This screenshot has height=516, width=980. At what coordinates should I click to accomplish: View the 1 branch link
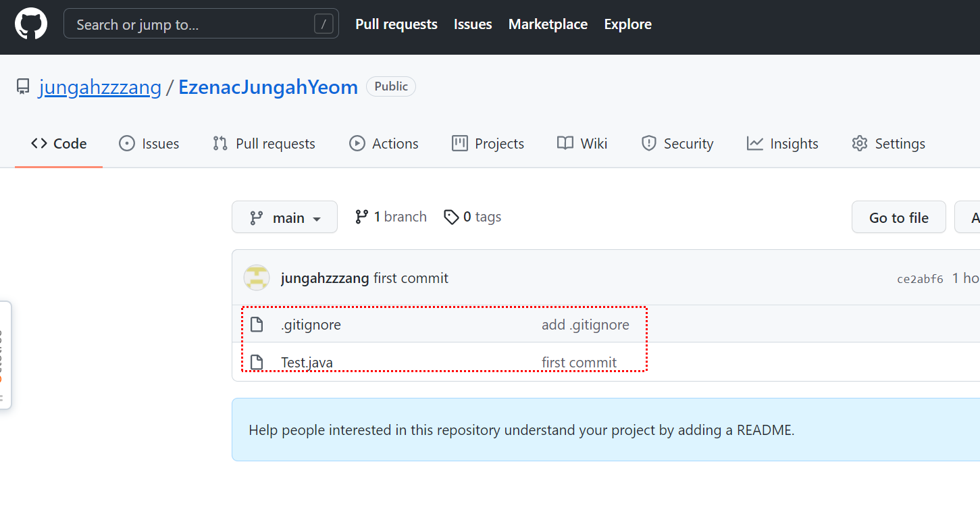click(x=390, y=217)
